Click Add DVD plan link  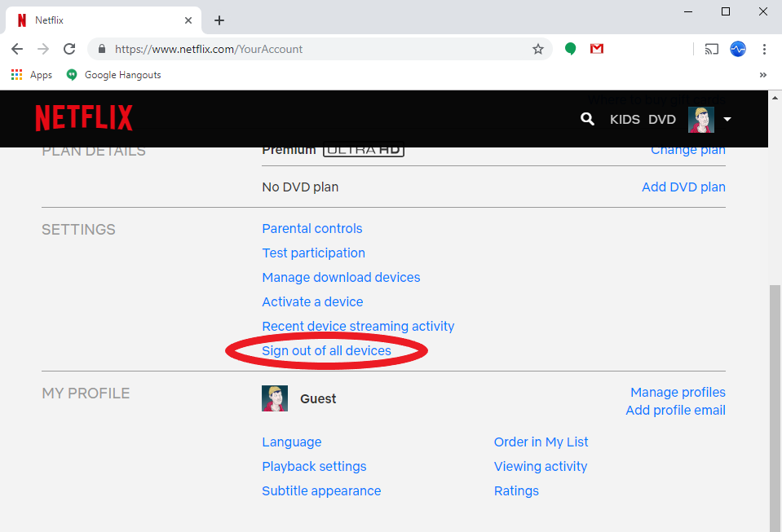pyautogui.click(x=683, y=187)
